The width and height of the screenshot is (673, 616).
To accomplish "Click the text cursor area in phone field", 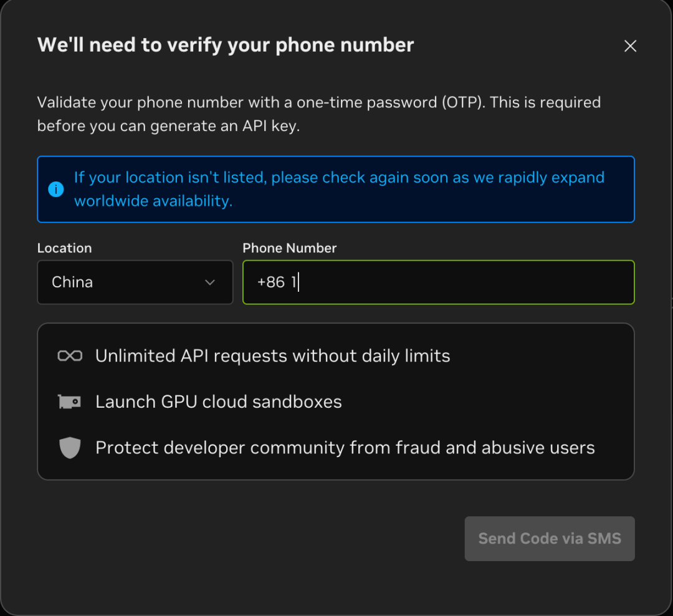I will [298, 282].
